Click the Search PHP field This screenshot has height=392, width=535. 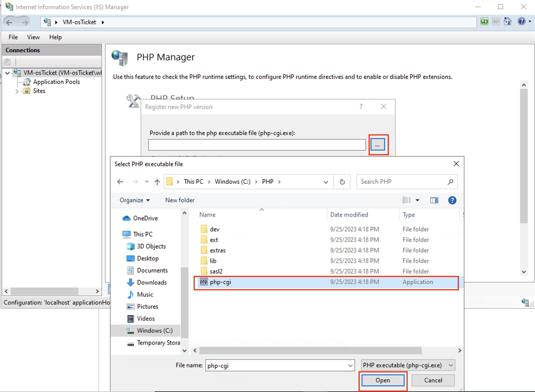pos(402,182)
